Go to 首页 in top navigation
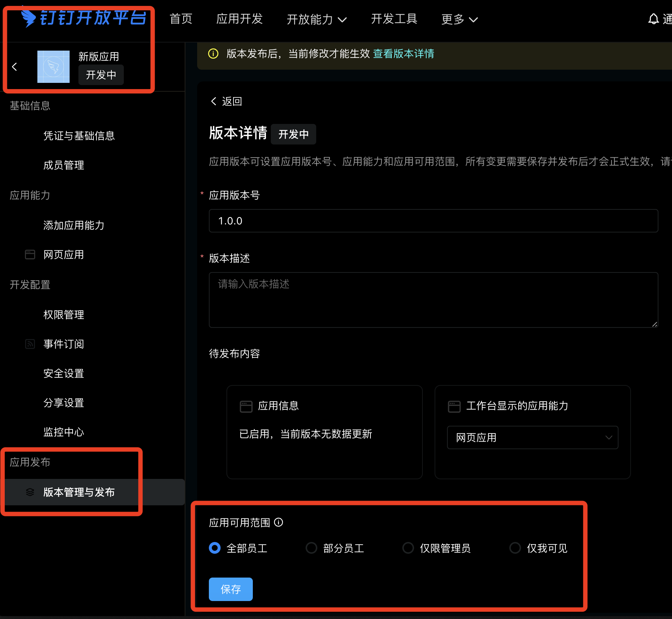Viewport: 672px width, 619px height. point(181,19)
